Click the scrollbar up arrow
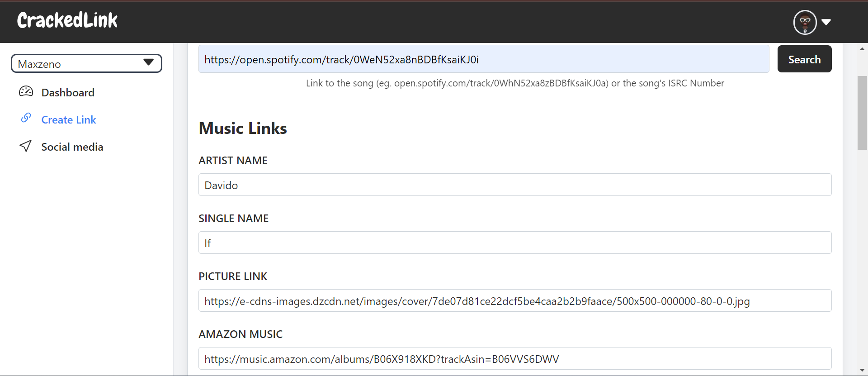This screenshot has width=868, height=376. coord(862,48)
